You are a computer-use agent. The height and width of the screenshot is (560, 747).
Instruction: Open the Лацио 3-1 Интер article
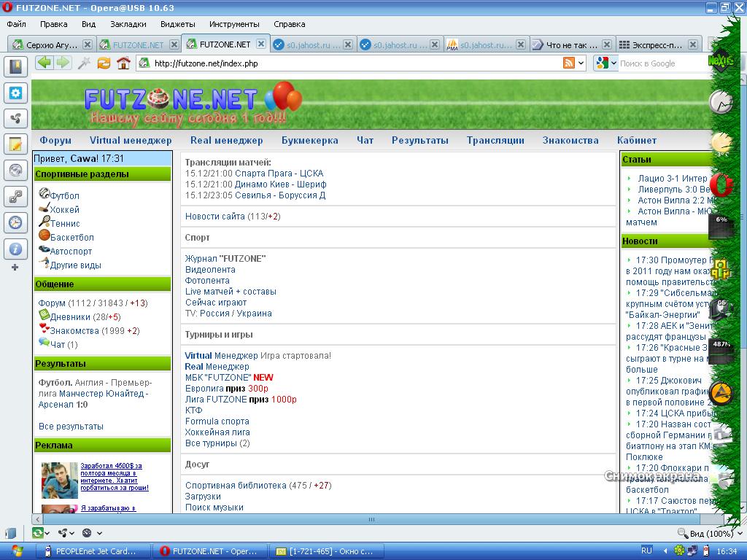(672, 178)
